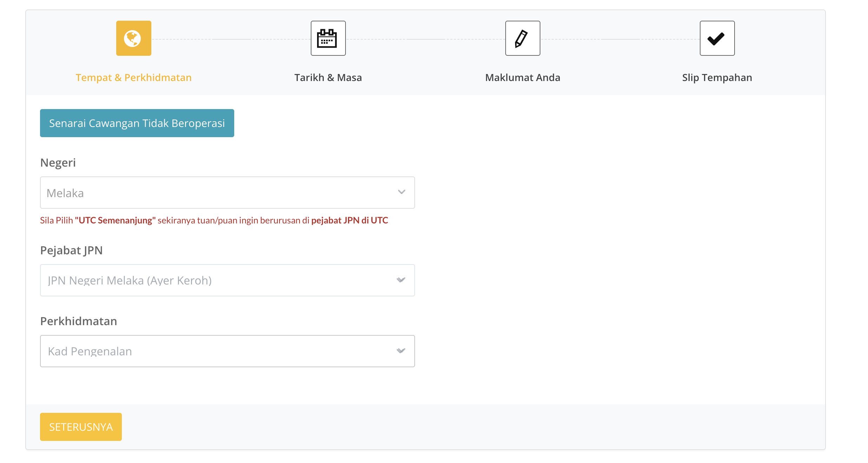Viewport: 868px width, 463px height.
Task: Expand the Pejabat JPN dropdown
Action: tap(228, 280)
